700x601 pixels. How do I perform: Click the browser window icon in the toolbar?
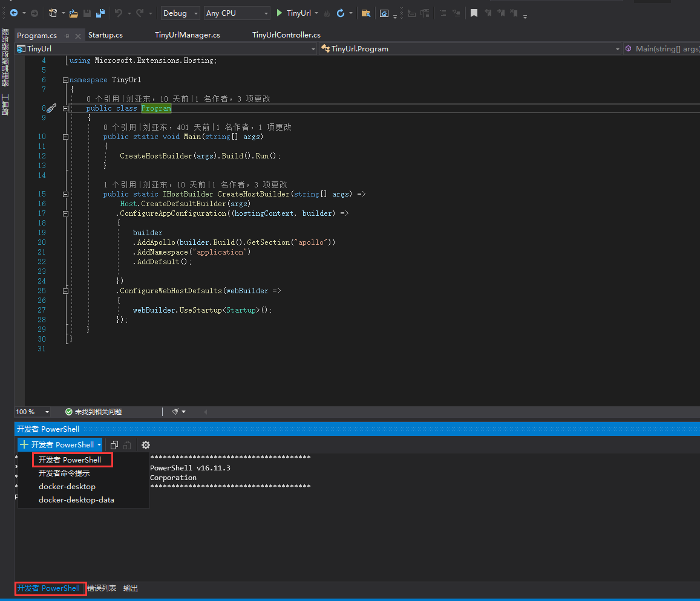click(x=384, y=13)
